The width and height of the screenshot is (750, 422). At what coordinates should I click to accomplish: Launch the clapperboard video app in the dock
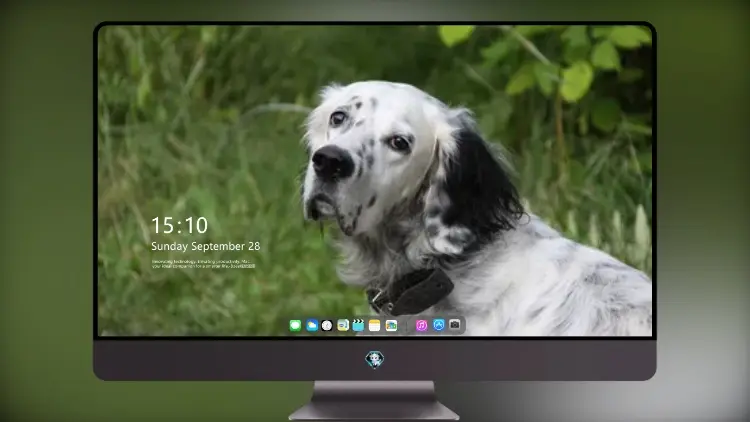[x=358, y=326]
